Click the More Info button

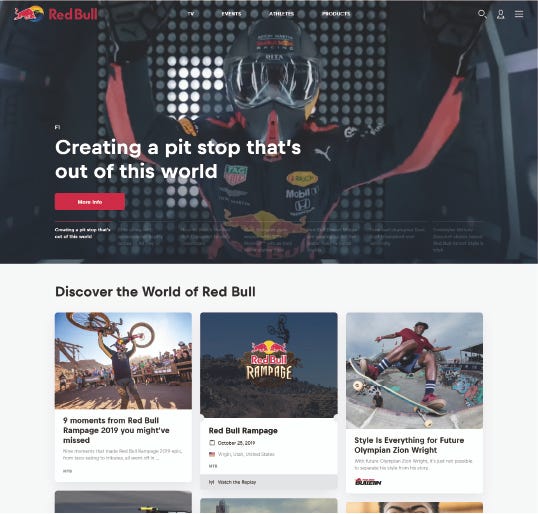point(90,202)
